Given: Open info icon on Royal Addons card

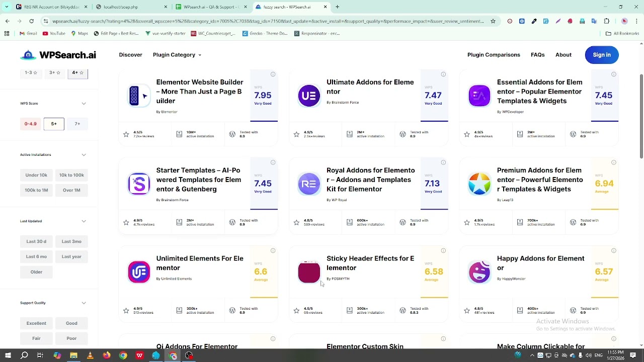Looking at the screenshot, I should 443,162.
